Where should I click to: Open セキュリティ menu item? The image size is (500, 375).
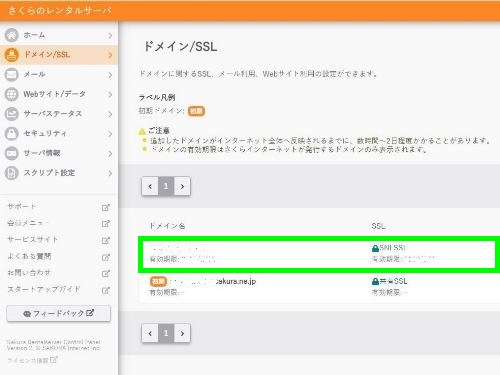59,133
